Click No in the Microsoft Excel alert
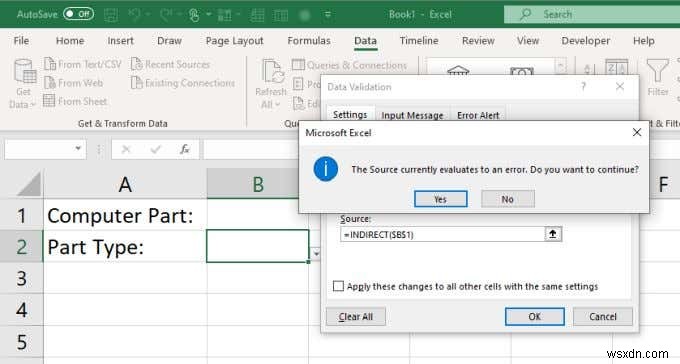 coord(507,199)
